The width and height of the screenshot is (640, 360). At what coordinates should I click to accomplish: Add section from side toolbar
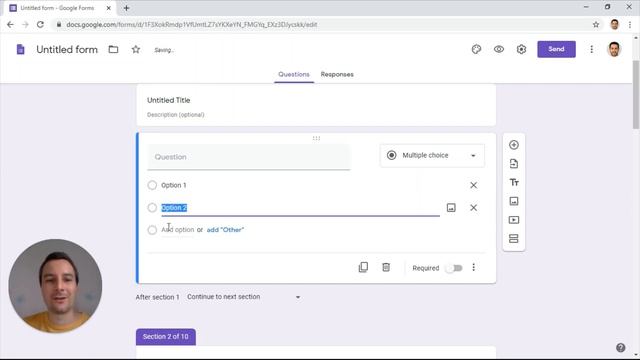[x=514, y=239]
